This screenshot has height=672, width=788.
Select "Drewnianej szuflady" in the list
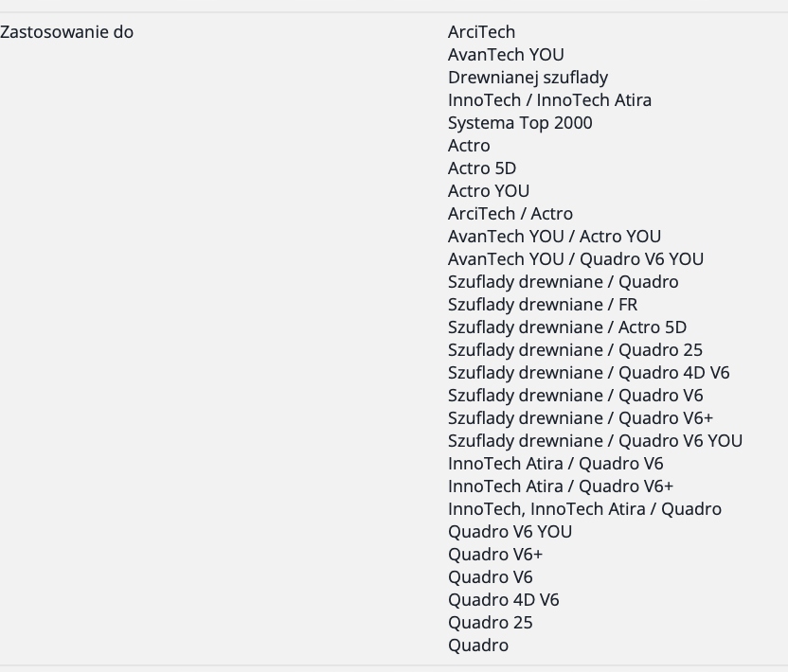(x=528, y=78)
